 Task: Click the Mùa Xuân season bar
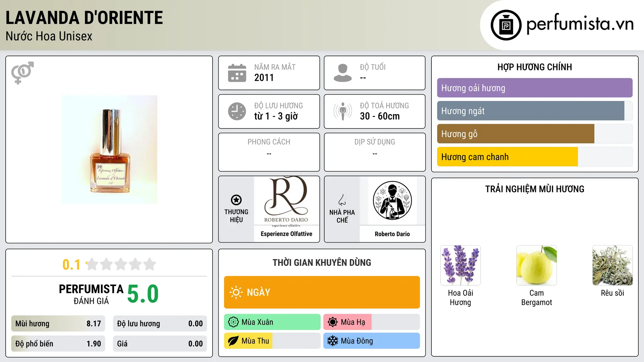tap(272, 322)
